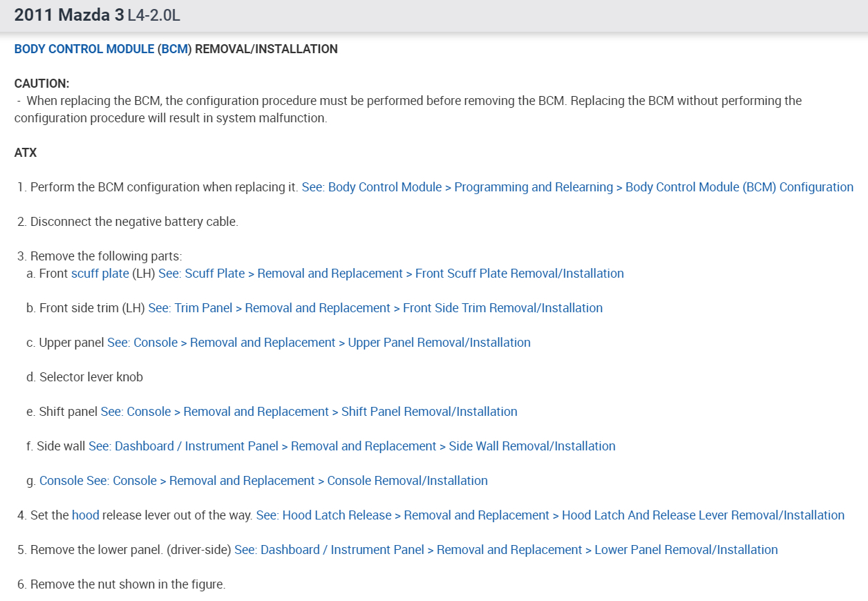This screenshot has width=868, height=601.
Task: Click the ATX section heading
Action: point(26,153)
